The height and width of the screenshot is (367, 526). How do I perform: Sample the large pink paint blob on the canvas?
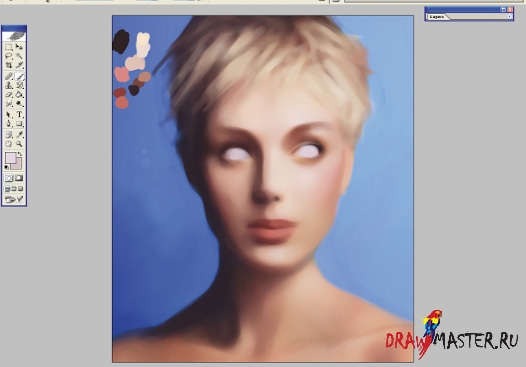[x=121, y=74]
